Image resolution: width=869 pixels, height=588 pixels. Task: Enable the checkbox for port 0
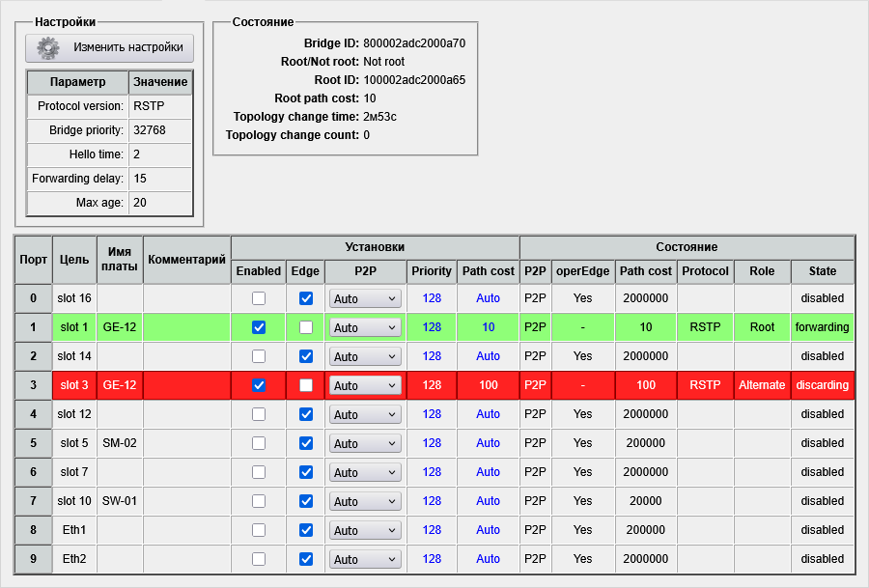pos(259,298)
